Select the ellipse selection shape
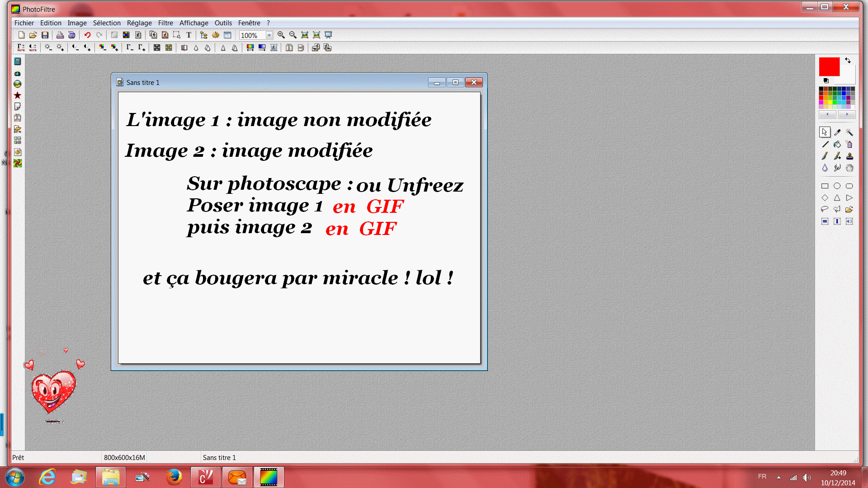This screenshot has width=868, height=488. point(837,186)
